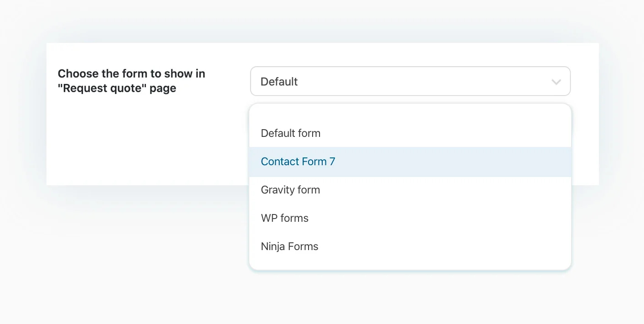Click empty space below Ninja Forms in list
The height and width of the screenshot is (324, 644).
[x=410, y=262]
